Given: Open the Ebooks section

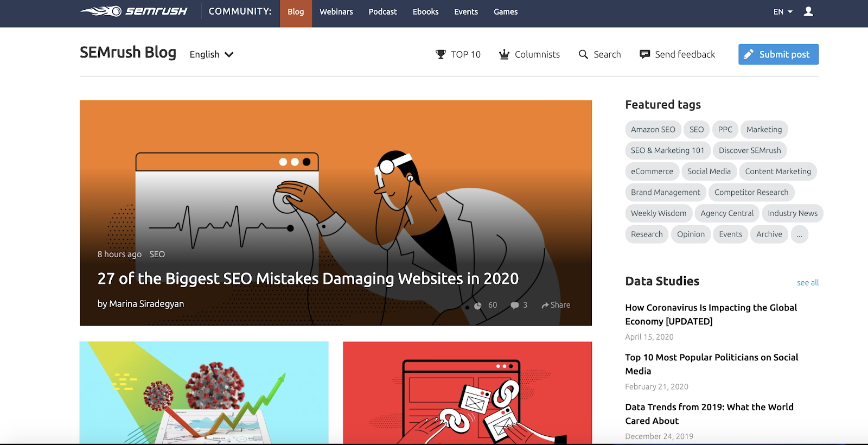Looking at the screenshot, I should [x=426, y=12].
